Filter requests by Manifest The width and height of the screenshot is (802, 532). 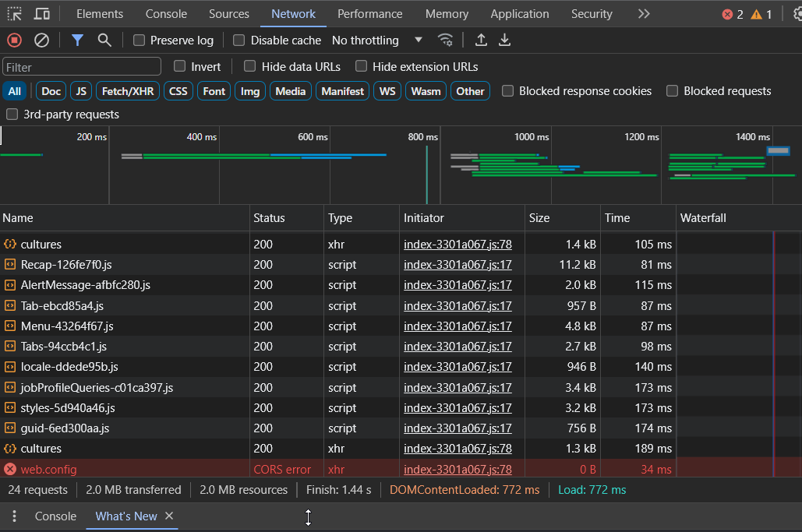[x=342, y=91]
